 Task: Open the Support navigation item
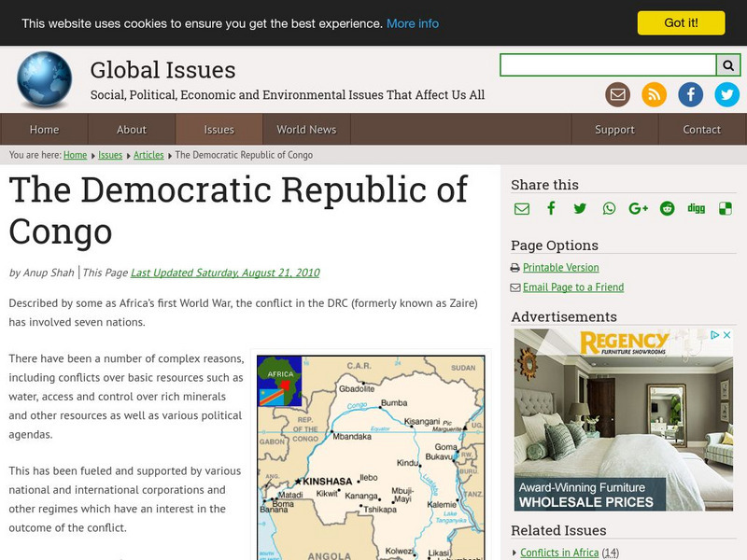pos(614,130)
